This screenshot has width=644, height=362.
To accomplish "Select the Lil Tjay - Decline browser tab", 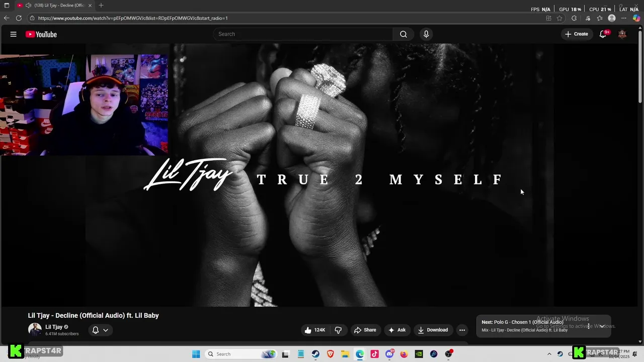I will (53, 6).
